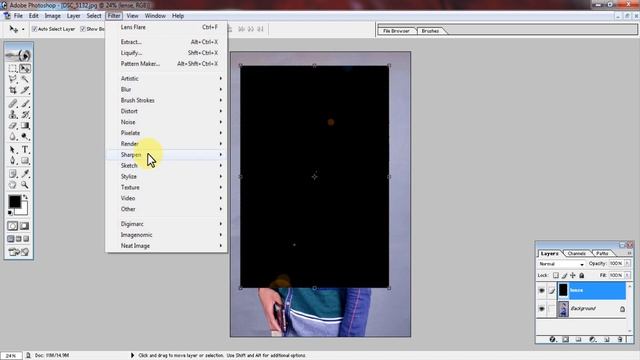Expand the Blur filter submenu
This screenshot has width=640, height=360.
pyautogui.click(x=167, y=89)
